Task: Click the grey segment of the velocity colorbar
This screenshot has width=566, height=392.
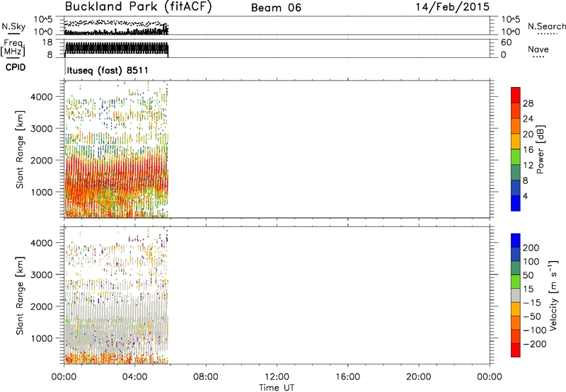Action: pyautogui.click(x=516, y=295)
